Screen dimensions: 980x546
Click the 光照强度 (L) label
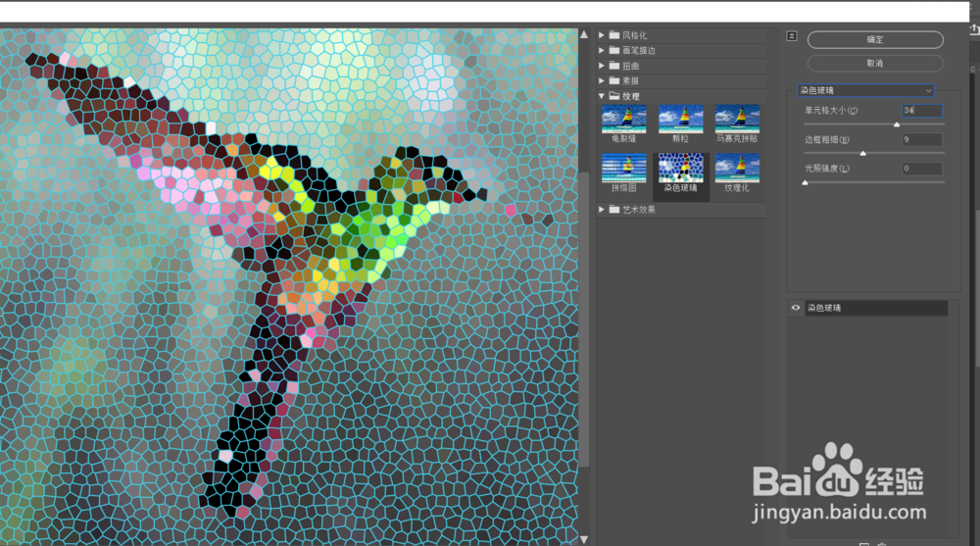826,169
